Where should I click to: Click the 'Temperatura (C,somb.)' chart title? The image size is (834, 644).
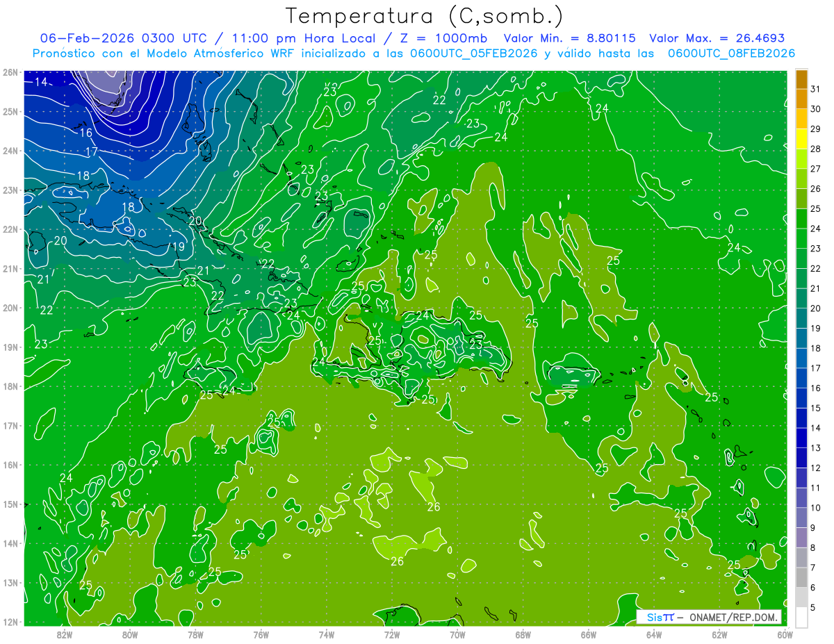(425, 16)
